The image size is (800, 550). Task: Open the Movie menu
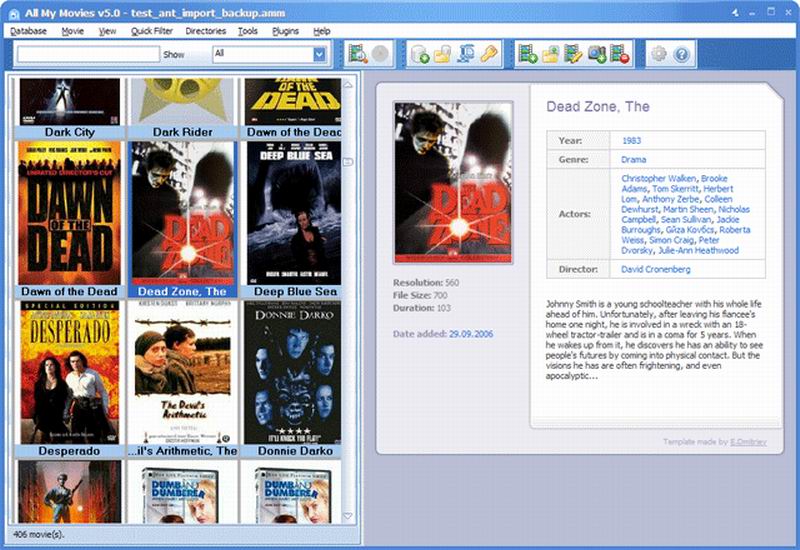click(x=72, y=31)
